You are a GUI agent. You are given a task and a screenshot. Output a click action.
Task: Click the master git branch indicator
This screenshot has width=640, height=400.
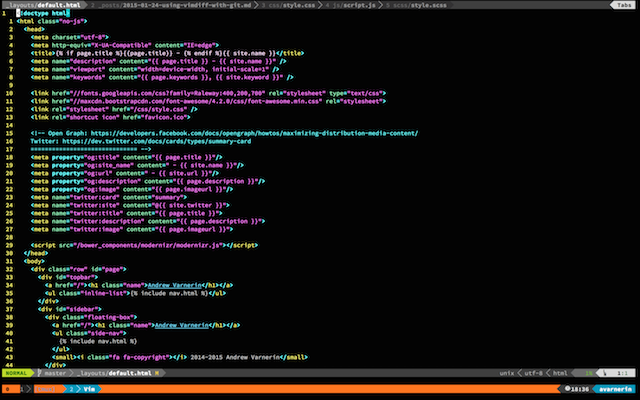point(52,373)
